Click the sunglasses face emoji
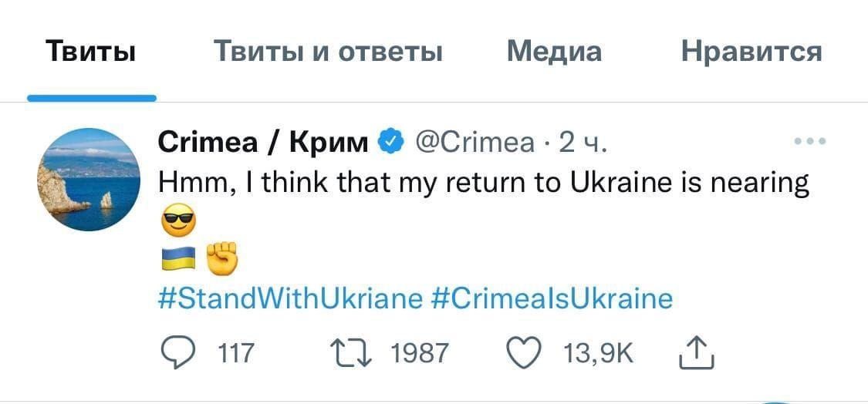This screenshot has height=404, width=868. pos(179,224)
